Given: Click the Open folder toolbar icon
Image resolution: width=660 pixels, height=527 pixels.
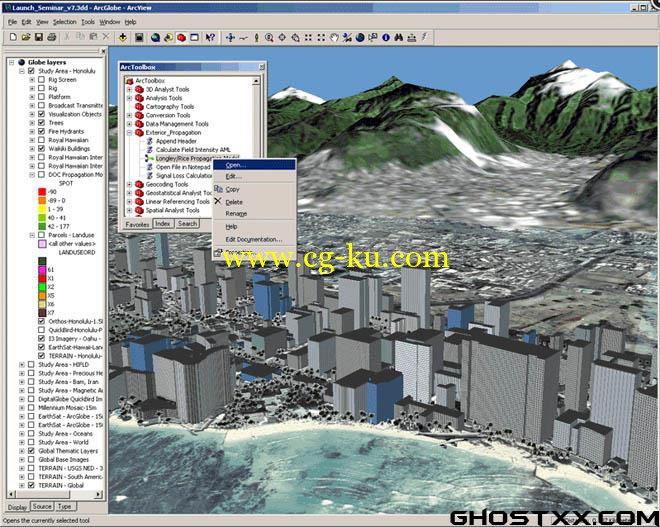Looking at the screenshot, I should (26, 37).
